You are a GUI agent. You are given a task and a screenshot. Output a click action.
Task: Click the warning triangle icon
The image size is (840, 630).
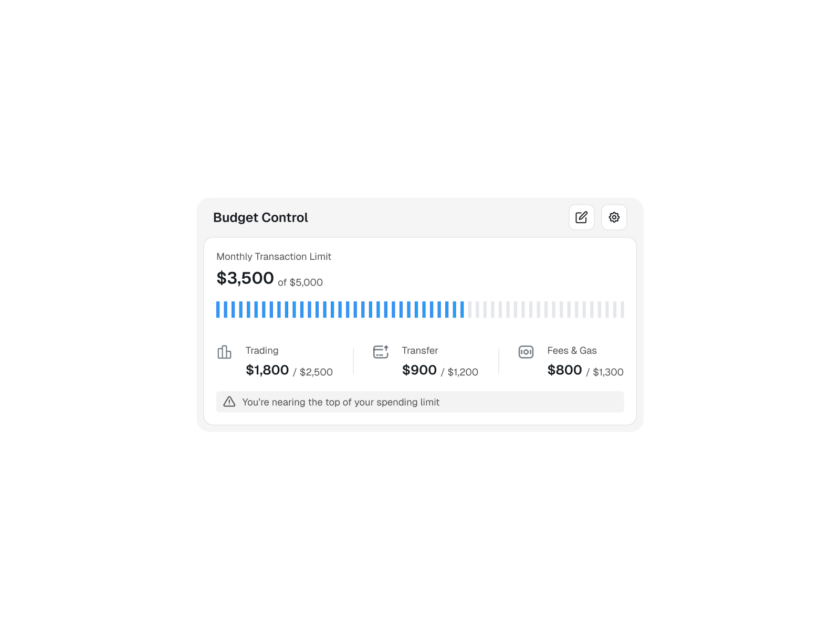229,402
